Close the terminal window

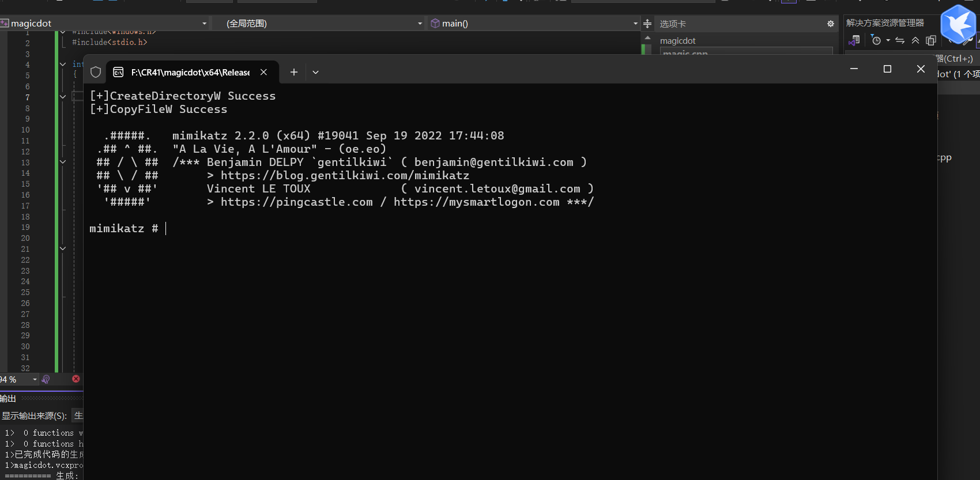coord(921,69)
